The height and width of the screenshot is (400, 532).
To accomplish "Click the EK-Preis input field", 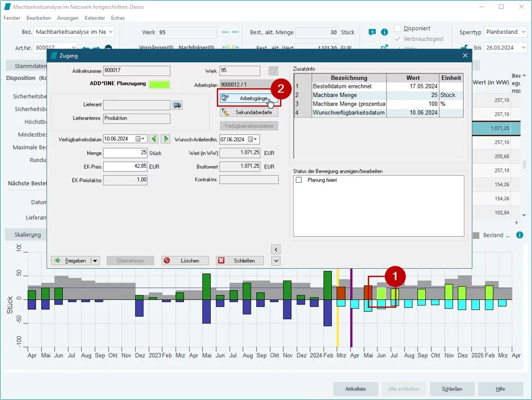I will tap(125, 167).
